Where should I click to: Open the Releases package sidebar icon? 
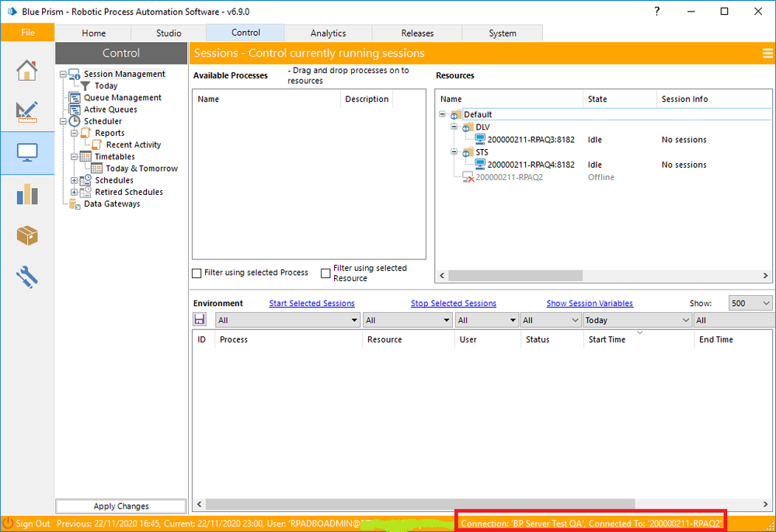(x=27, y=235)
